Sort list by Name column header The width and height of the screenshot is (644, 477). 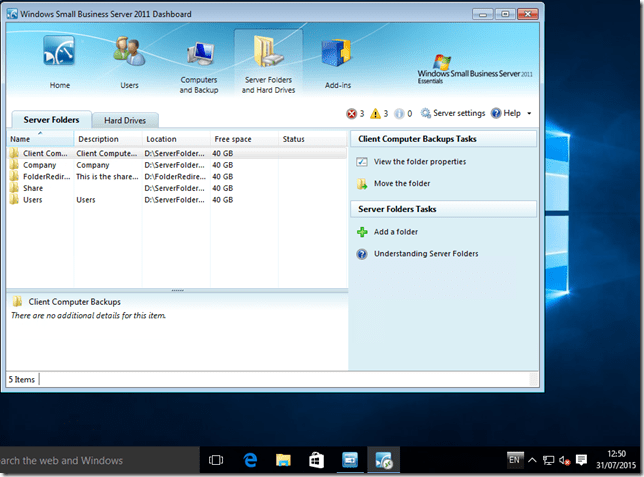[40, 139]
